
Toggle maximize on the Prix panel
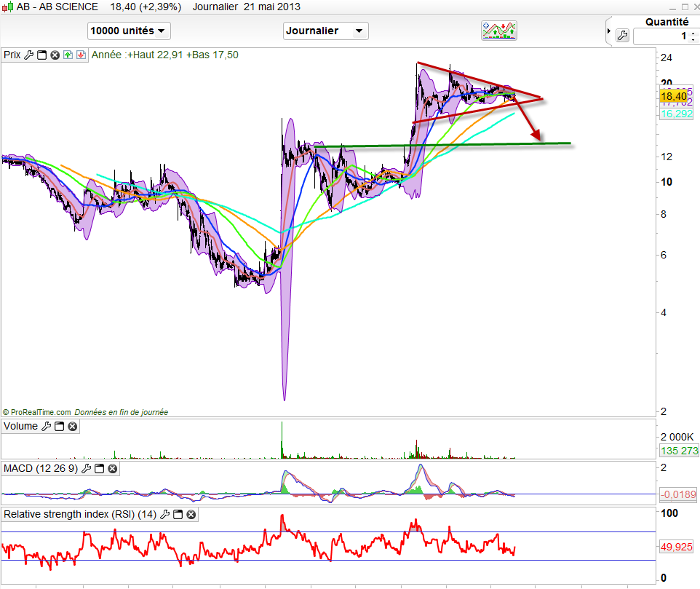point(42,55)
